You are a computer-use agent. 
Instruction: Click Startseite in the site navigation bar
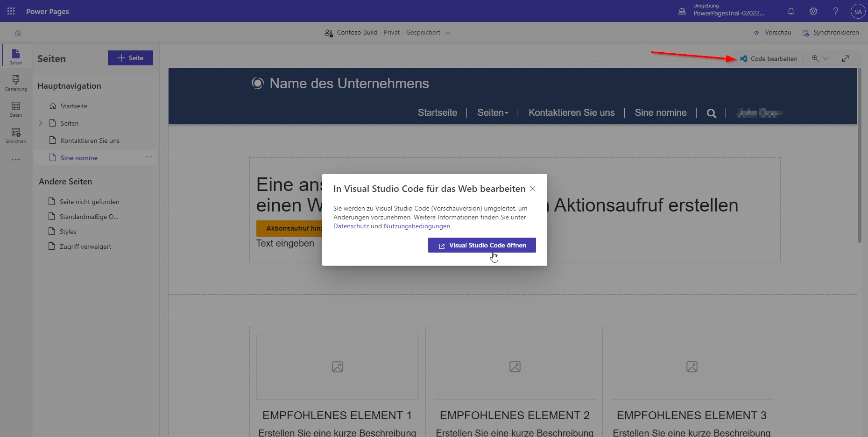[438, 113]
